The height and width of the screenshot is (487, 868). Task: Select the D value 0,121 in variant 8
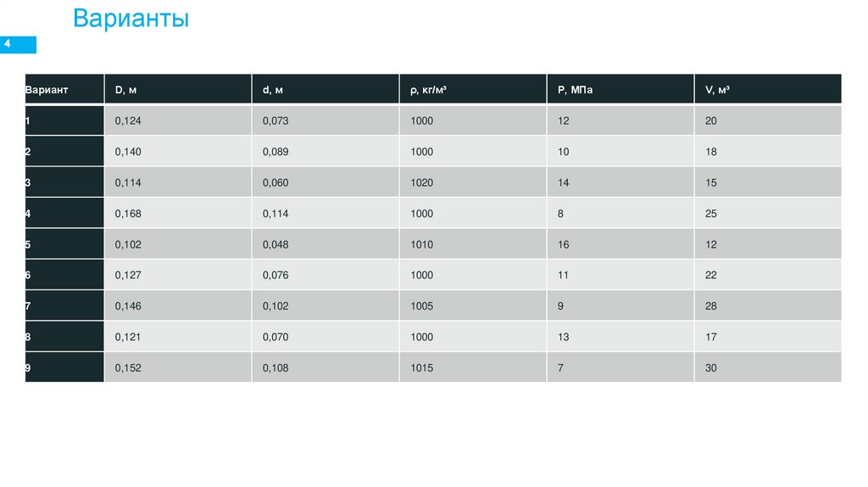pos(128,337)
